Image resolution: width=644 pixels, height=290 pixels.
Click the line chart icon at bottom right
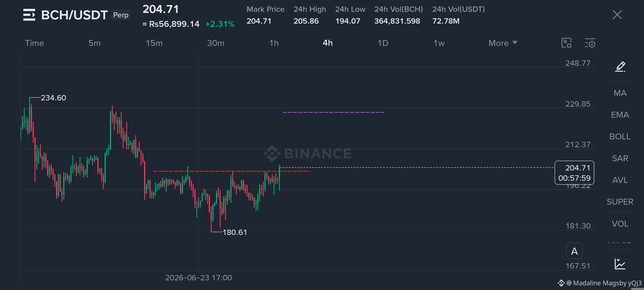tap(620, 264)
